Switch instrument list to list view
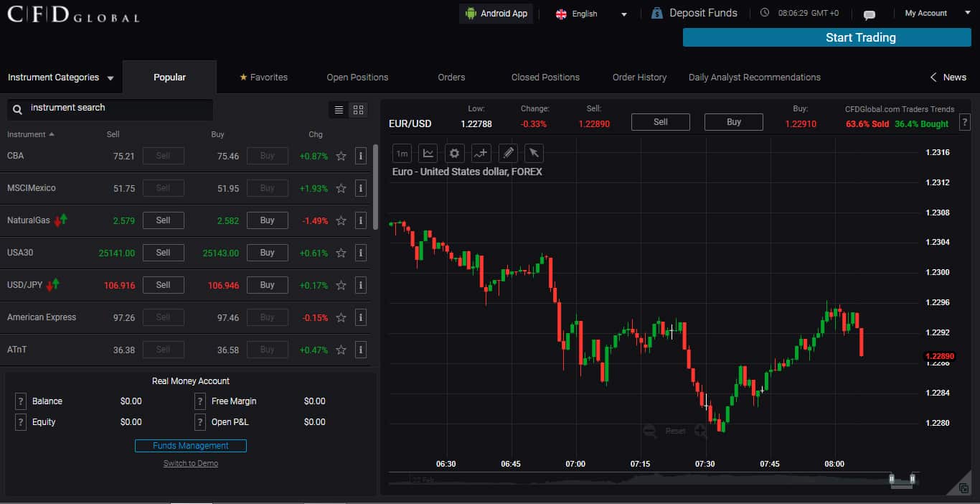Screen dimensions: 980x504 [339, 110]
